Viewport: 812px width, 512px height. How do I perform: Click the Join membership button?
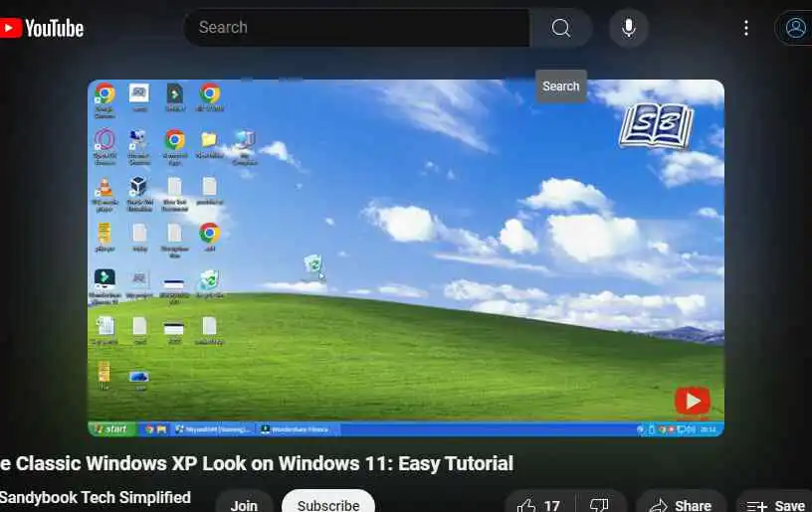pyautogui.click(x=244, y=505)
